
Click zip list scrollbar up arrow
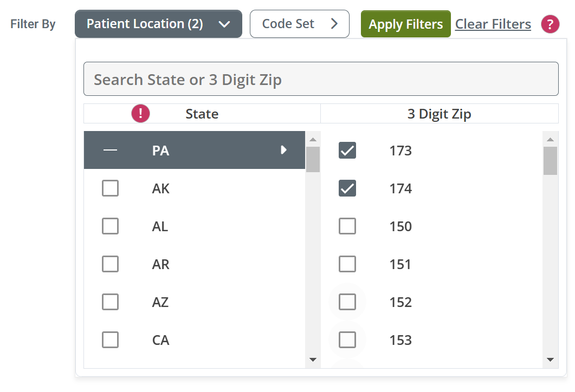coord(550,139)
